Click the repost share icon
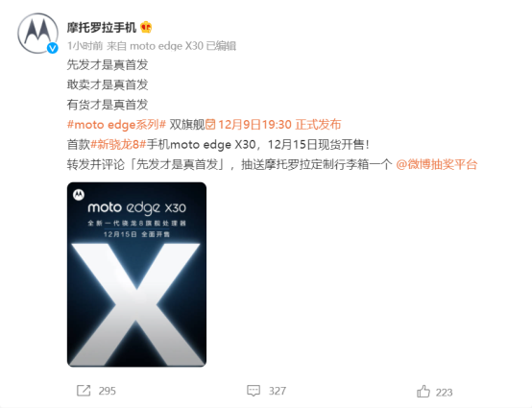Image resolution: width=532 pixels, height=408 pixels. pos(84,391)
